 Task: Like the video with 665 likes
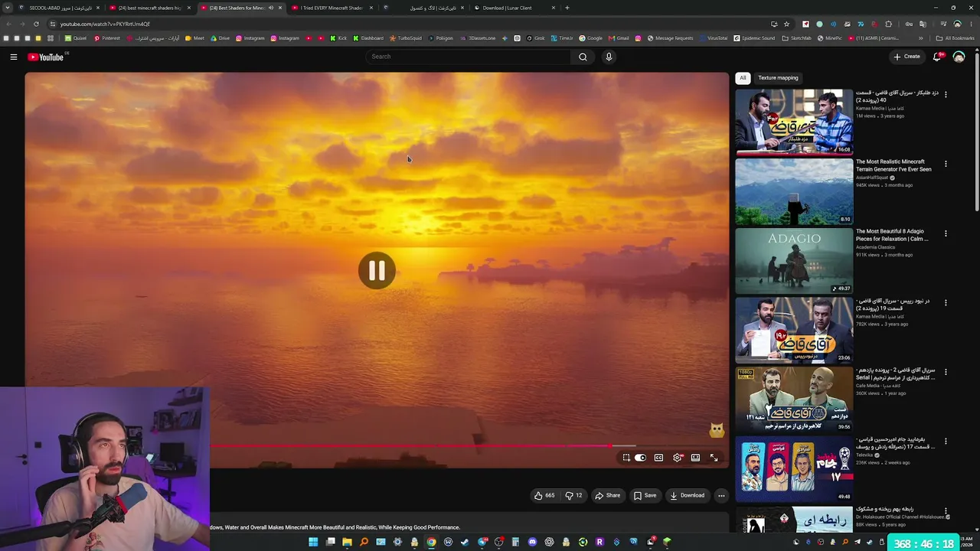(544, 495)
